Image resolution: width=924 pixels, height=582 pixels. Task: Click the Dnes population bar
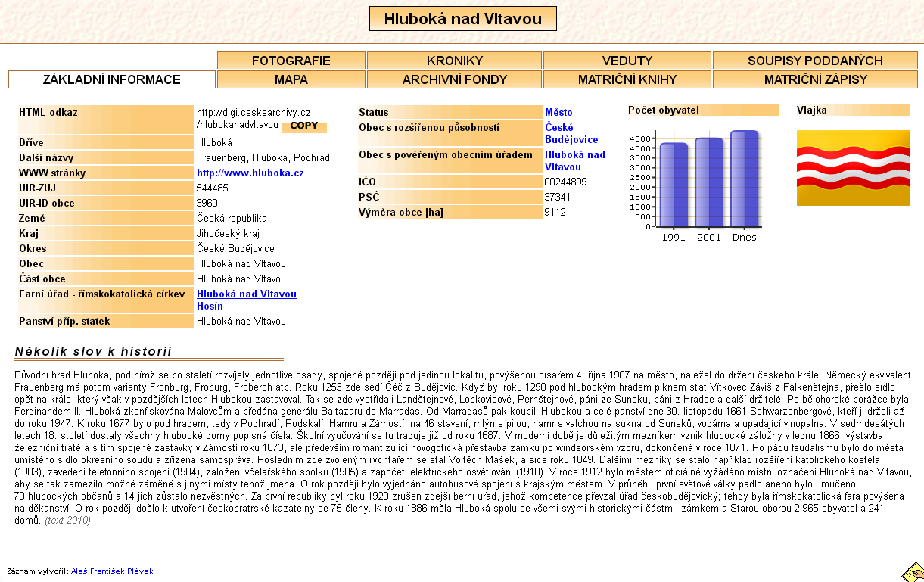click(745, 179)
